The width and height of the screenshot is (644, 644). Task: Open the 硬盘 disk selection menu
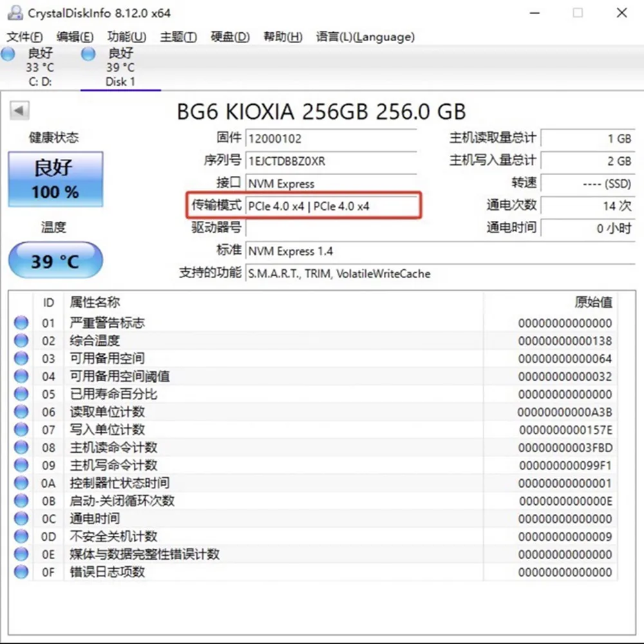click(229, 37)
